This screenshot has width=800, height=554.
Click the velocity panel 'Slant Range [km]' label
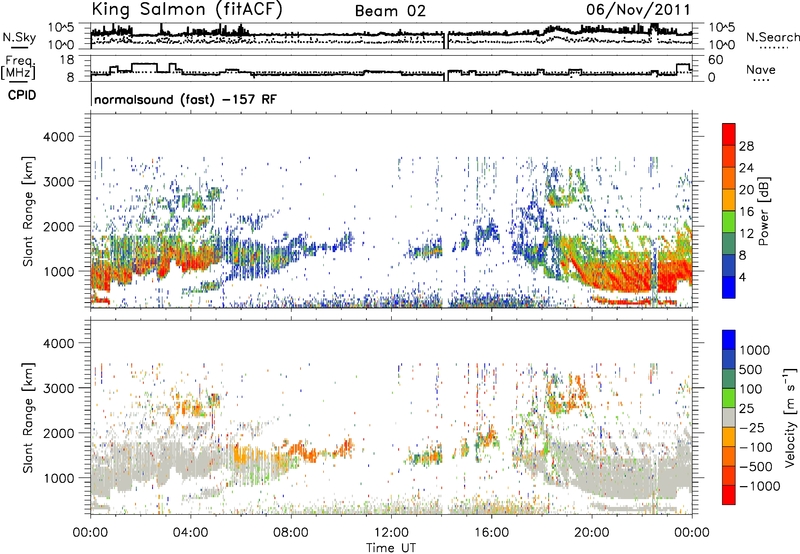pos(28,417)
